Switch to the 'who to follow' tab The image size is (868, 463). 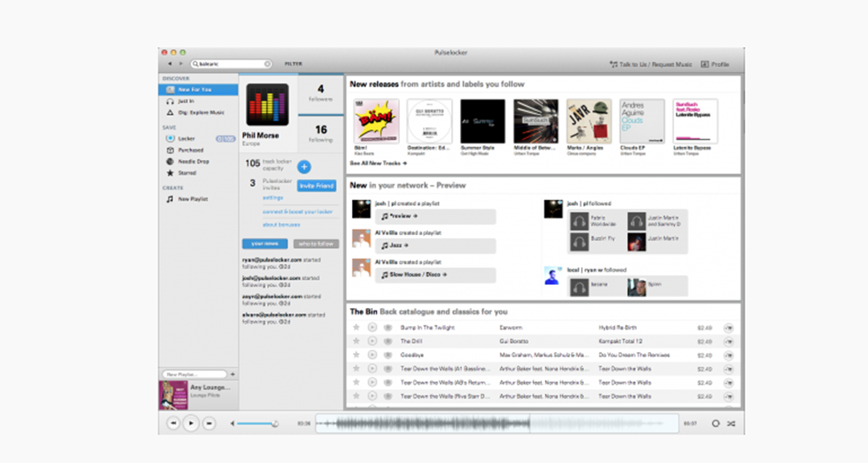(x=316, y=244)
